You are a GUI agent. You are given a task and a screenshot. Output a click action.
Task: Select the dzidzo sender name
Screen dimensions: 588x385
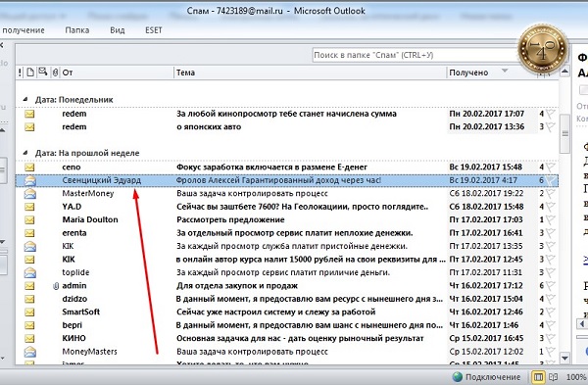click(74, 299)
